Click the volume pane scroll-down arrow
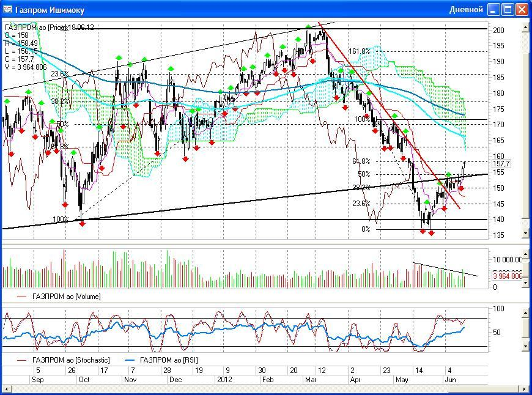The height and width of the screenshot is (395, 532). pos(526,282)
